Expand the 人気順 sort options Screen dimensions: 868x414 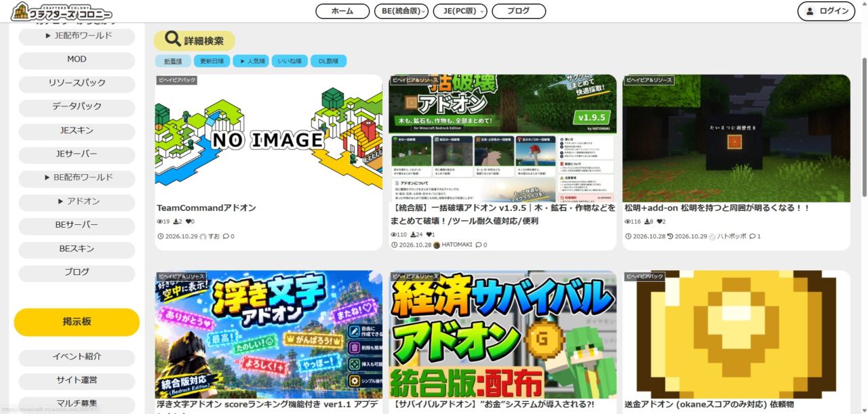click(251, 61)
